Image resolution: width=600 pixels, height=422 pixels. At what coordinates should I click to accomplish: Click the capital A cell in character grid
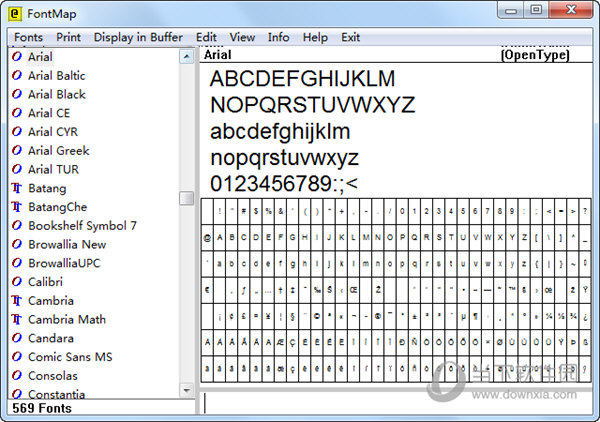[x=220, y=238]
